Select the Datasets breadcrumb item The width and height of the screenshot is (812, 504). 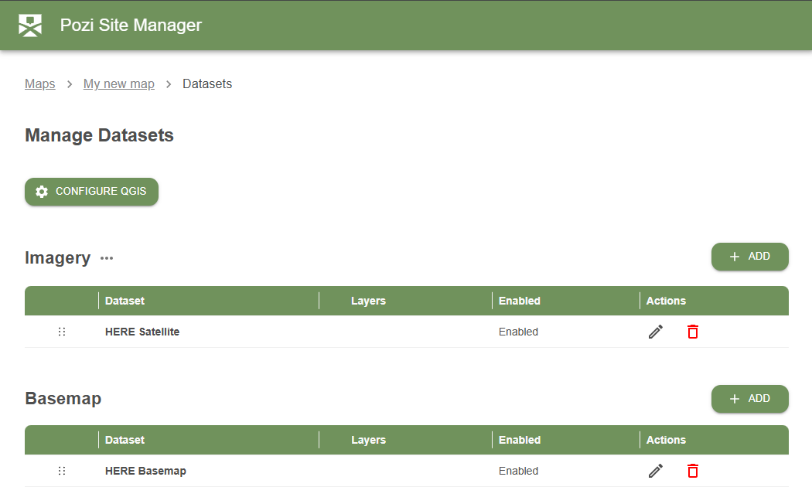(206, 83)
